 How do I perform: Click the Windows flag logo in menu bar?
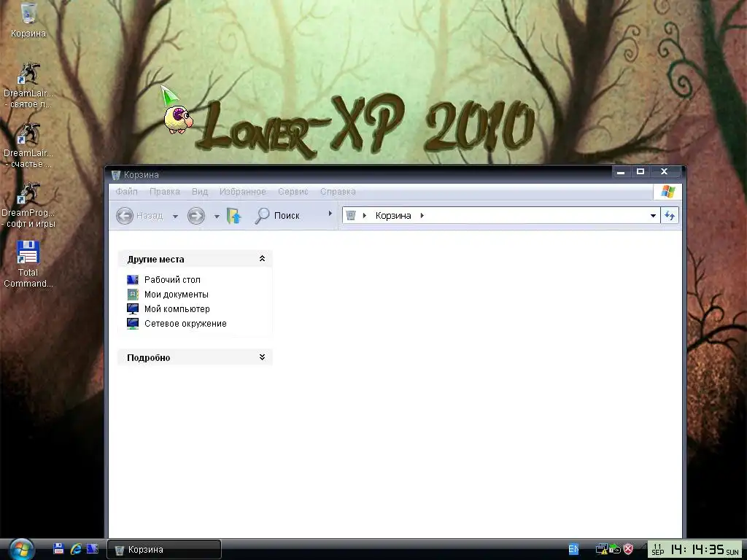click(x=668, y=192)
